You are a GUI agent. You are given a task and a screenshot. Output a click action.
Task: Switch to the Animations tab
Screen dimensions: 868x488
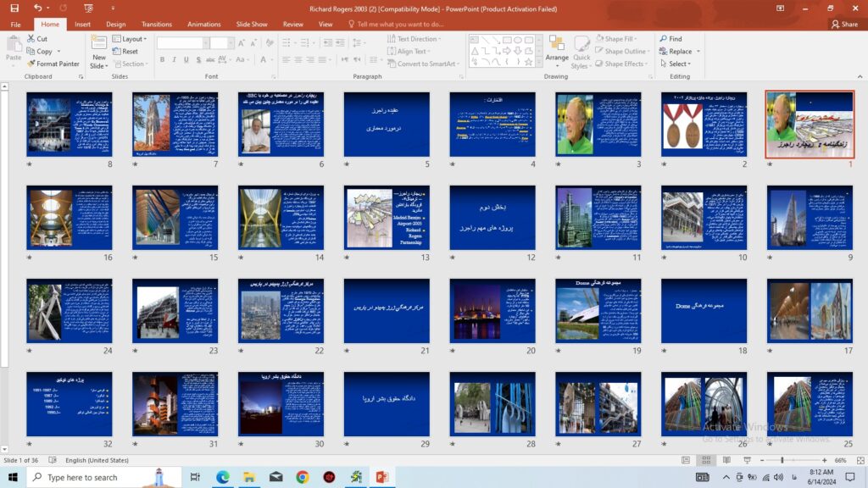coord(203,25)
